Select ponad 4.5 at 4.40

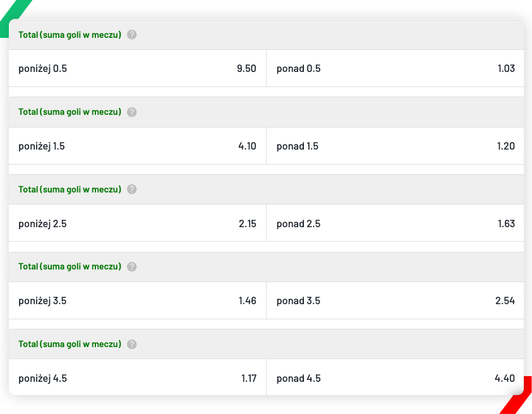pyautogui.click(x=396, y=378)
